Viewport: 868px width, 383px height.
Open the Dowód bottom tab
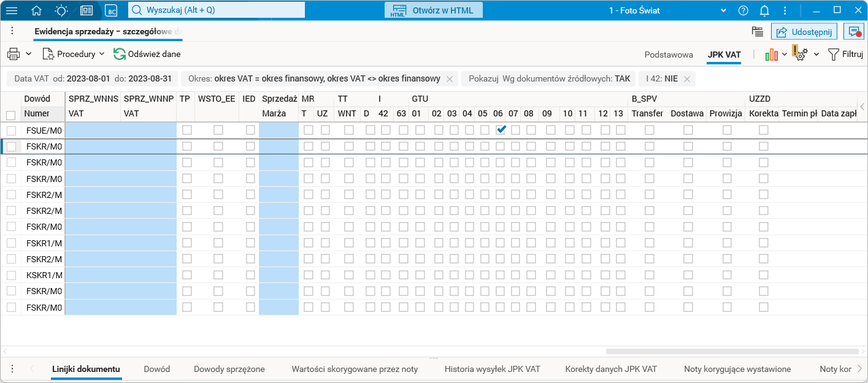click(x=157, y=369)
